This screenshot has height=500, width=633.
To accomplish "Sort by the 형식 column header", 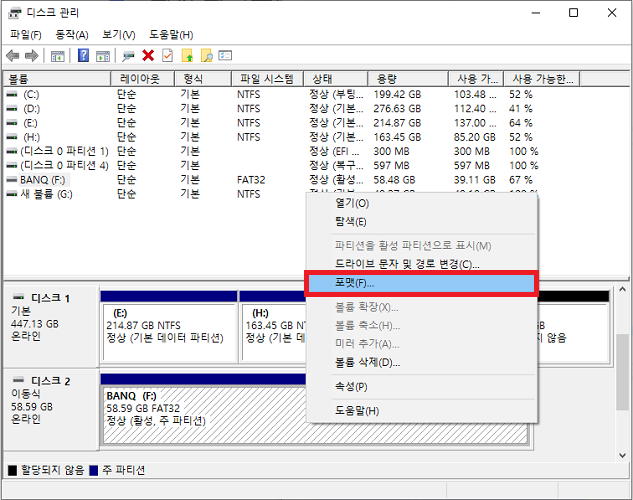I will point(203,79).
